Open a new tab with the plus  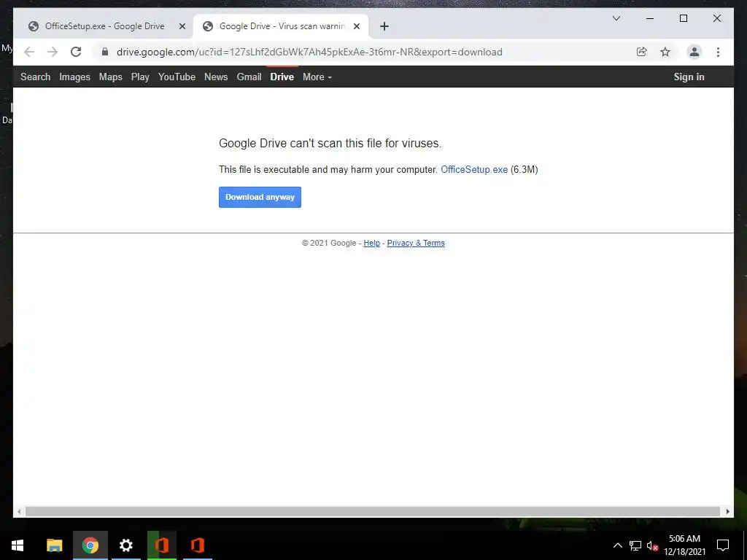[384, 26]
